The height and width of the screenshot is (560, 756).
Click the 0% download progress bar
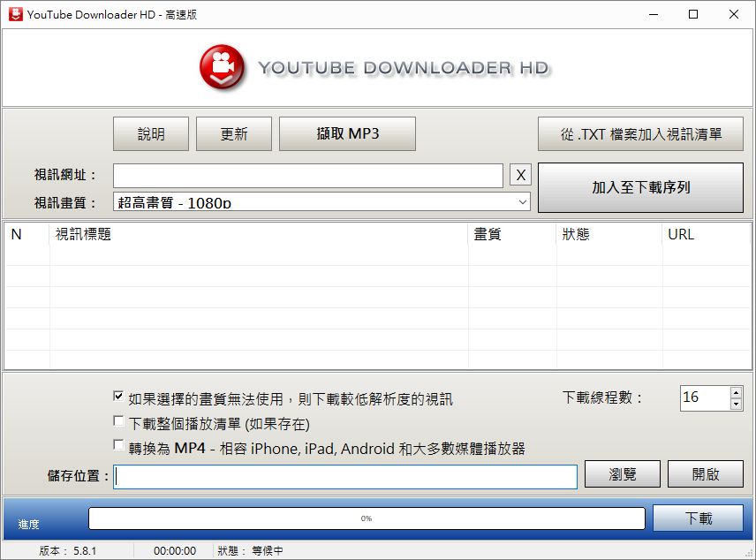367,518
